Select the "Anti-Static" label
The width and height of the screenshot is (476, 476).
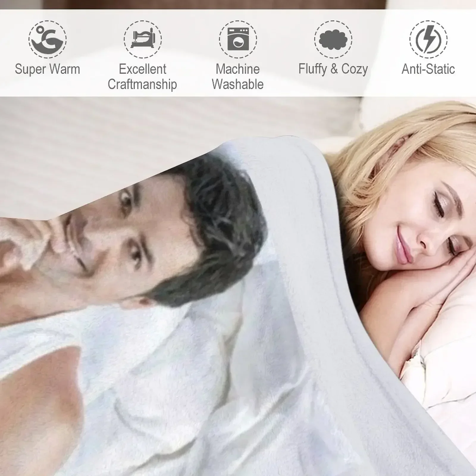click(428, 69)
